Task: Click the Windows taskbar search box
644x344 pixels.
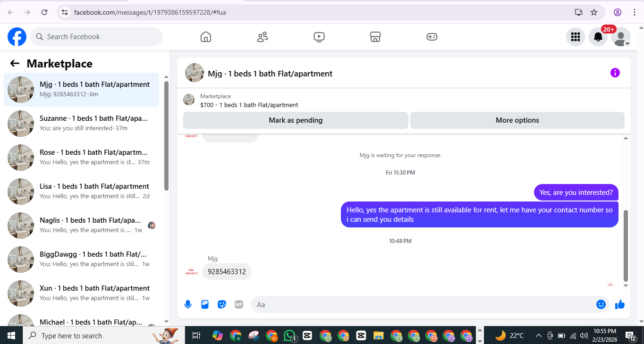Action: (104, 336)
